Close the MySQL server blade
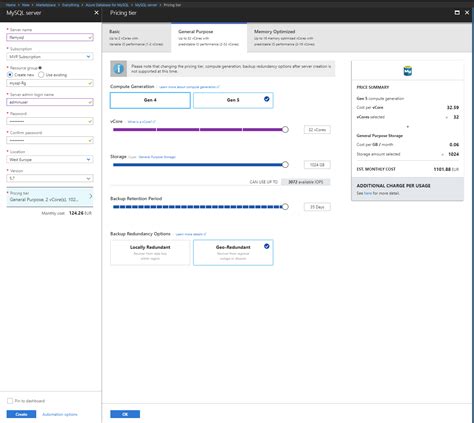Screen dimensions: 474x423 96,13
